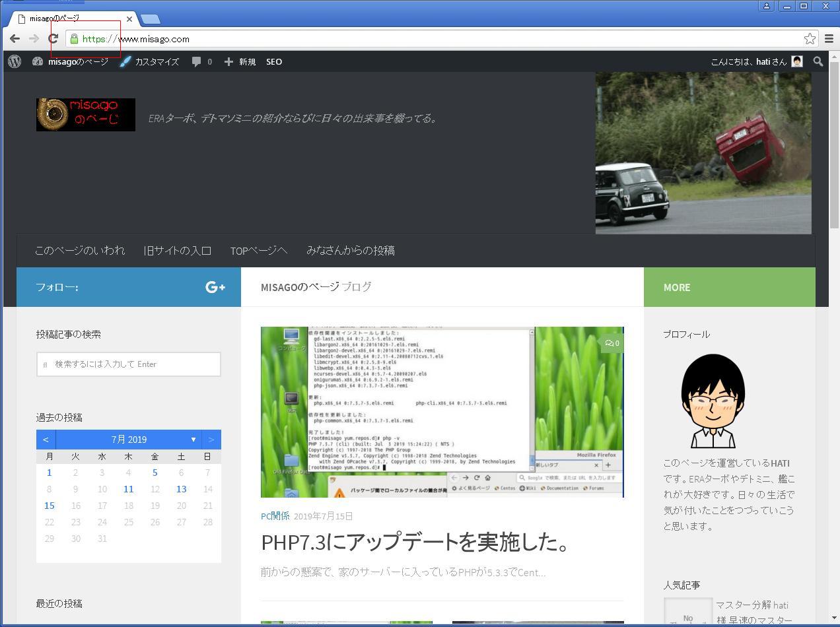The width and height of the screenshot is (840, 627).
Task: Click the post date 2019年7月15日
Action: (324, 516)
